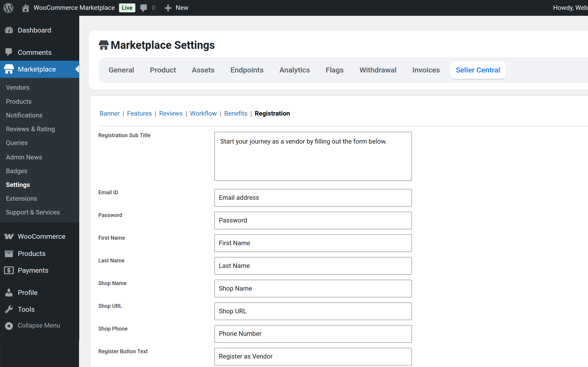Open Dashboard via its gauge icon

point(9,30)
